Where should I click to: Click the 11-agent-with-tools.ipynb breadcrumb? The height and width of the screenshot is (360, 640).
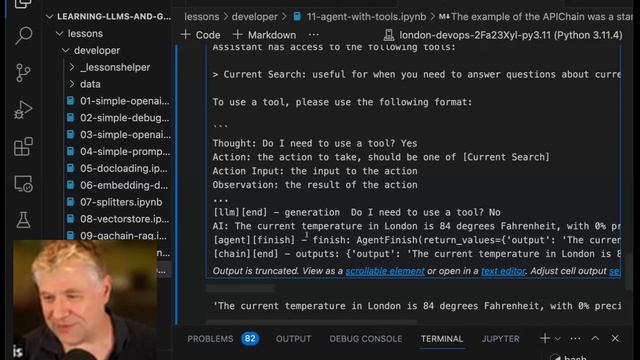[366, 17]
